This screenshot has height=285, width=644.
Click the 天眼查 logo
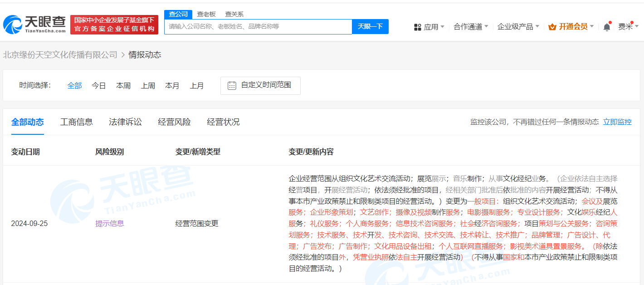coord(34,25)
